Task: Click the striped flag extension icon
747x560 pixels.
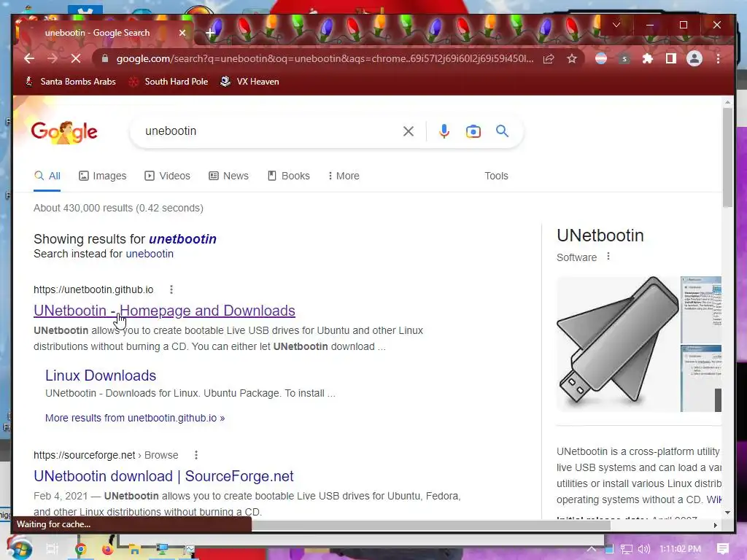Action: point(601,58)
